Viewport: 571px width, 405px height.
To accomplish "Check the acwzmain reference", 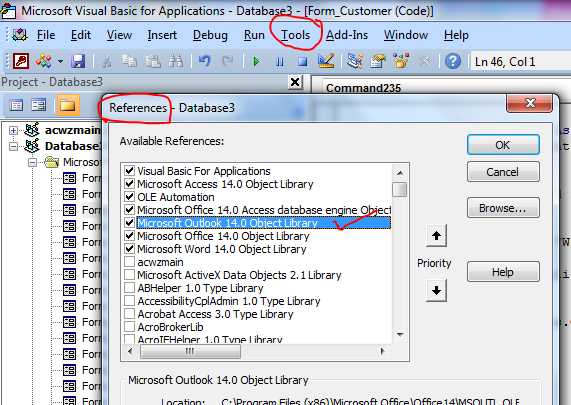I will click(129, 262).
